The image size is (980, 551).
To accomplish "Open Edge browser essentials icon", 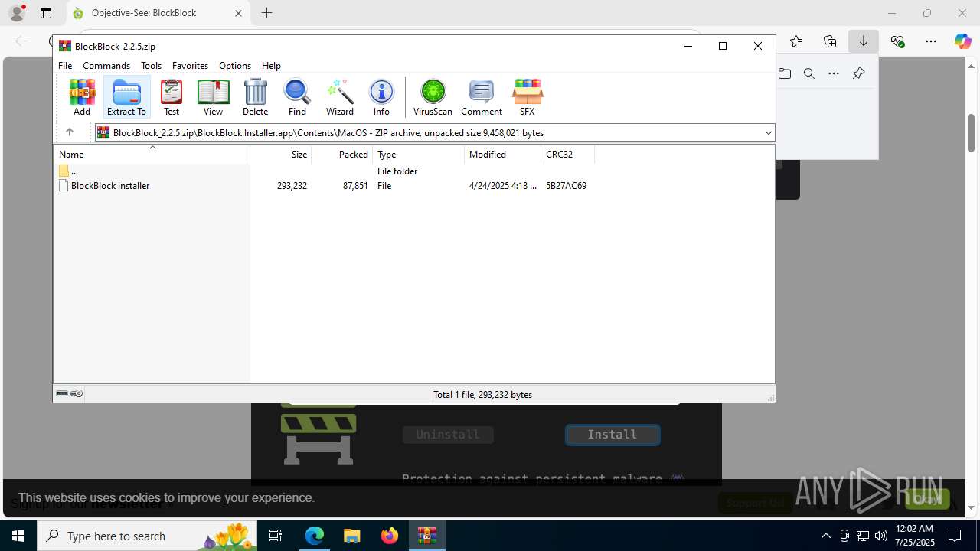I will point(897,41).
